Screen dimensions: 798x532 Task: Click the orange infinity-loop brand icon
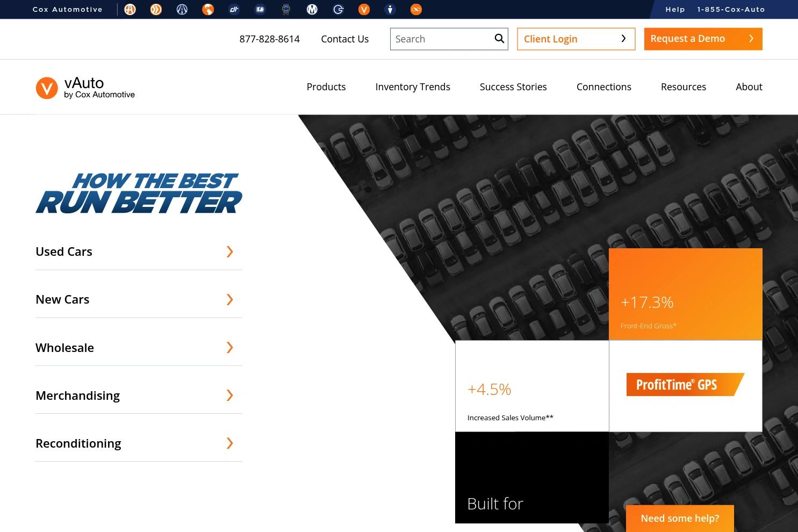point(416,9)
